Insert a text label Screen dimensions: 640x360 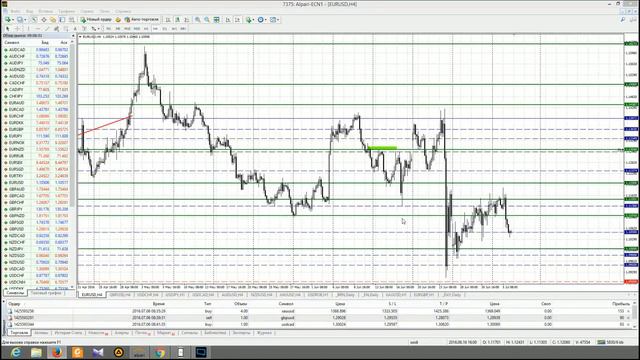[x=84, y=29]
